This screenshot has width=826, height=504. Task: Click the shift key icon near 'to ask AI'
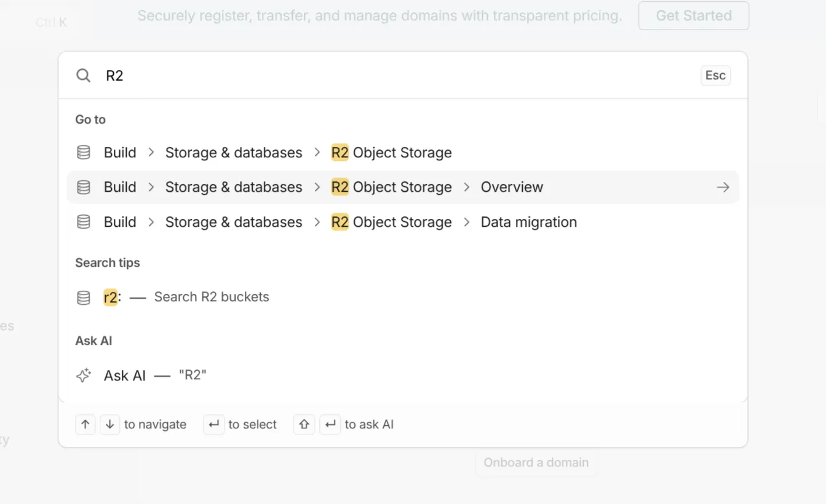coord(303,424)
